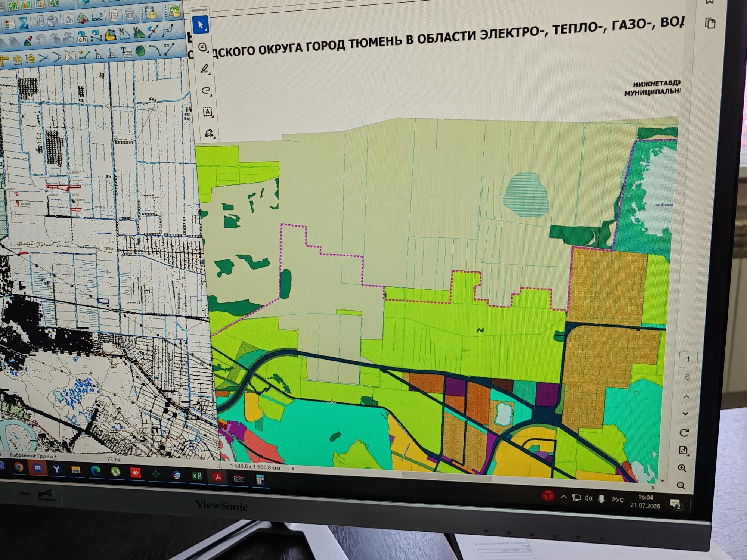Open the map folder icon in GIS toolbar
Image resolution: width=747 pixels, height=560 pixels.
pyautogui.click(x=174, y=11)
